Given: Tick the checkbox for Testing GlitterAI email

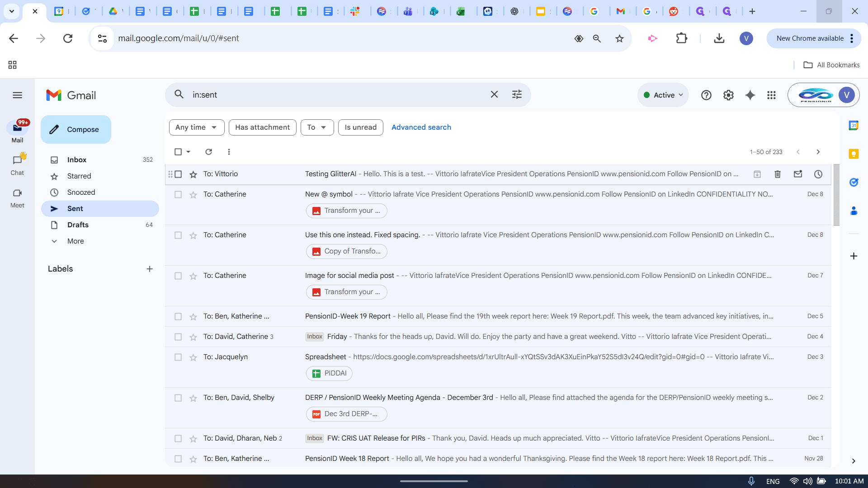Looking at the screenshot, I should tap(178, 174).
